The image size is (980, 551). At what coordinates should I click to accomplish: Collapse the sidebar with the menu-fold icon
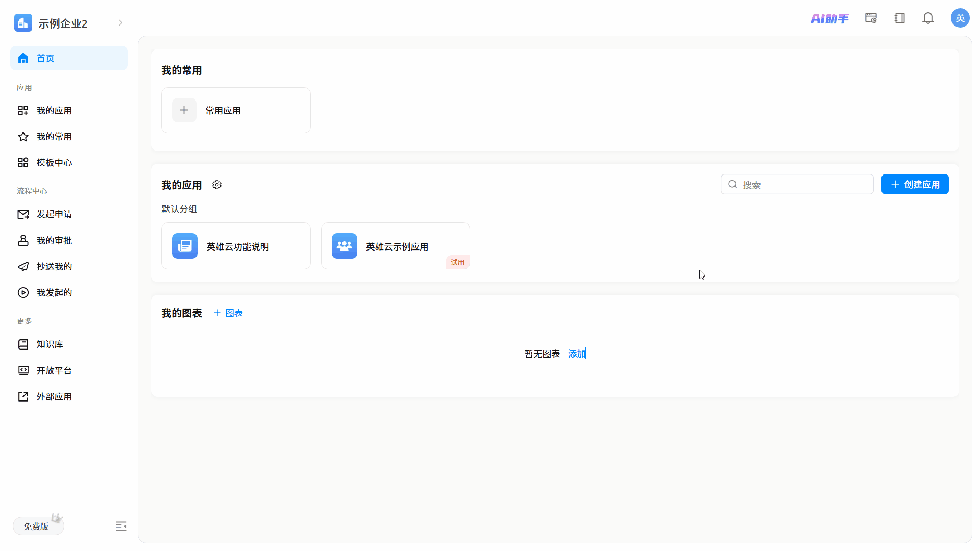(x=121, y=527)
